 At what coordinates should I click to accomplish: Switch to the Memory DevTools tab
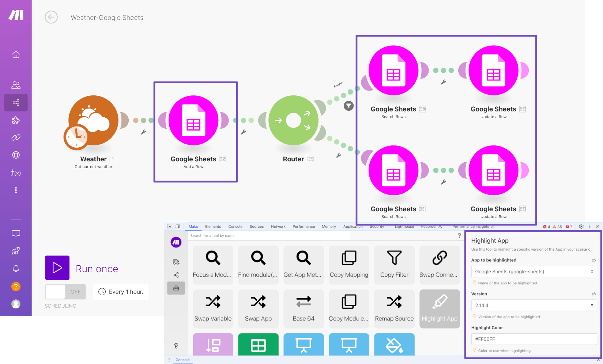(x=329, y=227)
